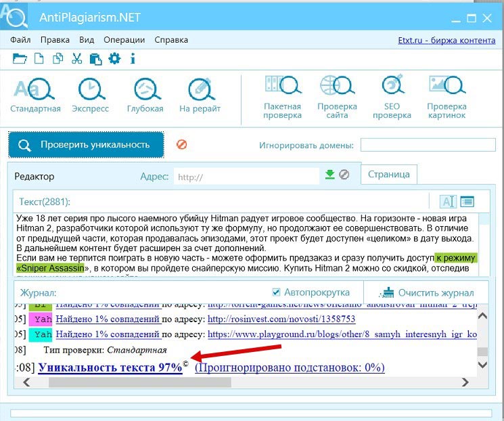
Task: Click the gray cancel loading icon near address
Action: click(344, 175)
